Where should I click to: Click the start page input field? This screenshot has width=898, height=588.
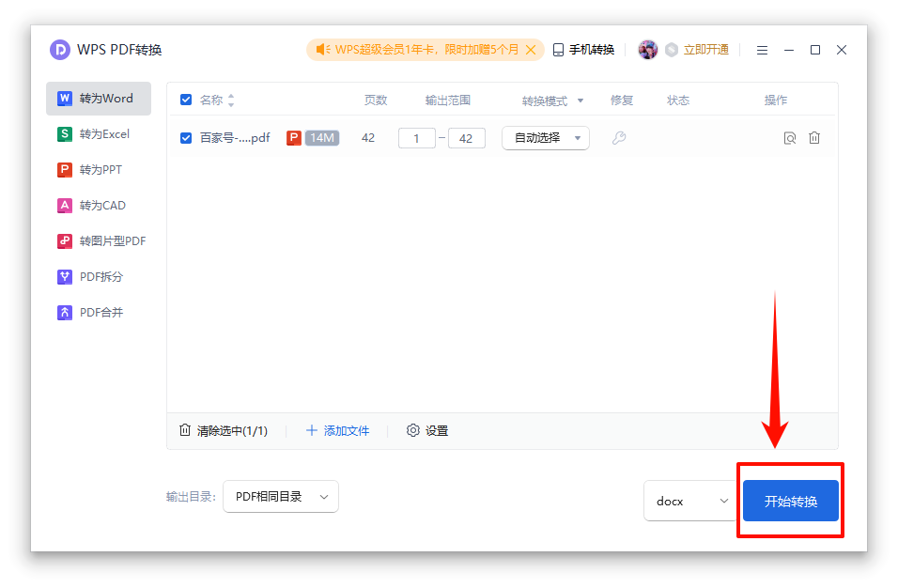pyautogui.click(x=417, y=138)
